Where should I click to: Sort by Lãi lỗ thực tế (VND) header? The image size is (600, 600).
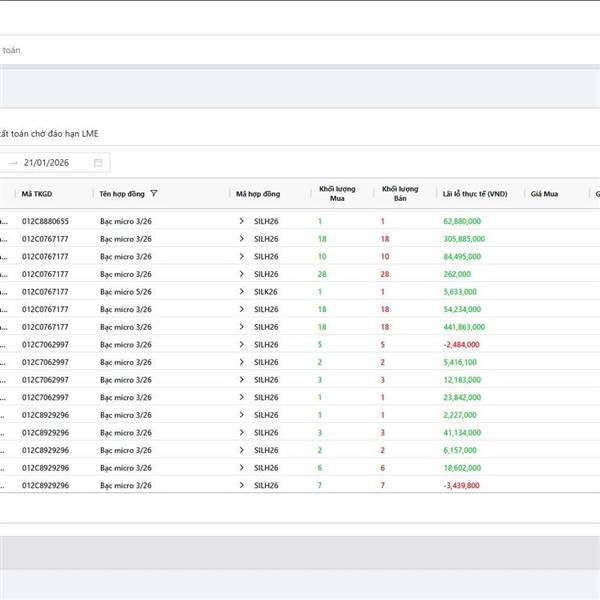pos(471,194)
